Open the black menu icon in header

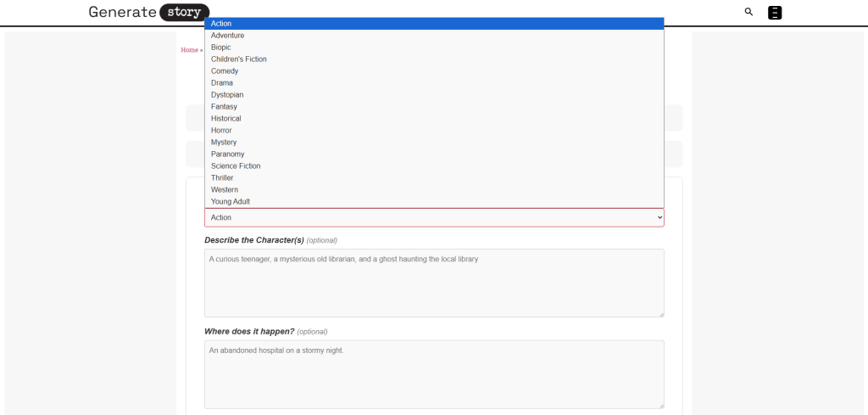click(775, 13)
